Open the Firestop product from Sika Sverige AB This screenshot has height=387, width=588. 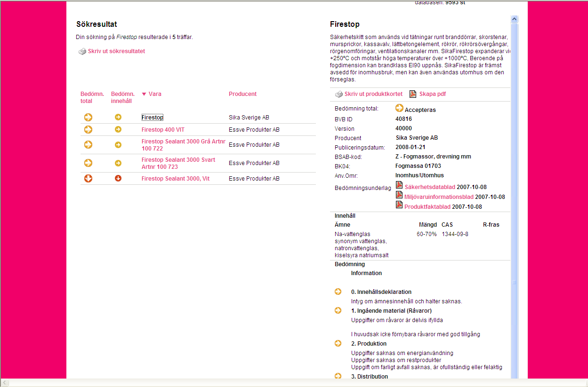[x=153, y=118]
